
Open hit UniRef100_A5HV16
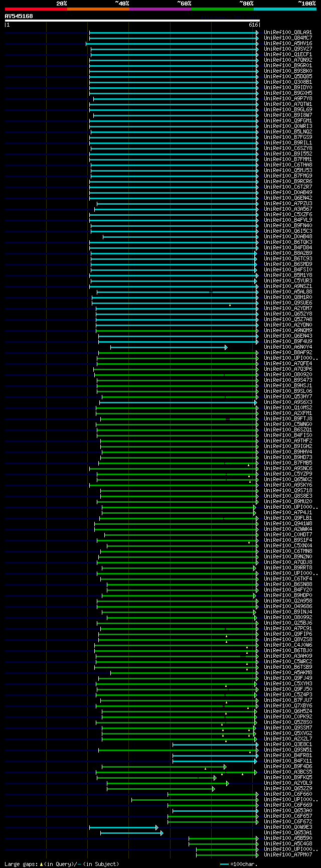coord(288,43)
